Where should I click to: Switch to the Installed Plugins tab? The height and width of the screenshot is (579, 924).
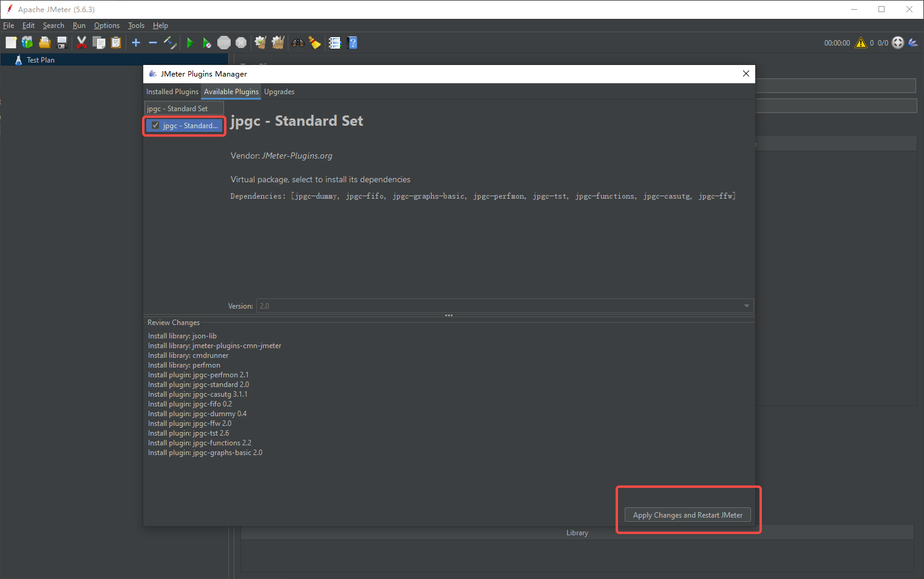[x=172, y=92]
